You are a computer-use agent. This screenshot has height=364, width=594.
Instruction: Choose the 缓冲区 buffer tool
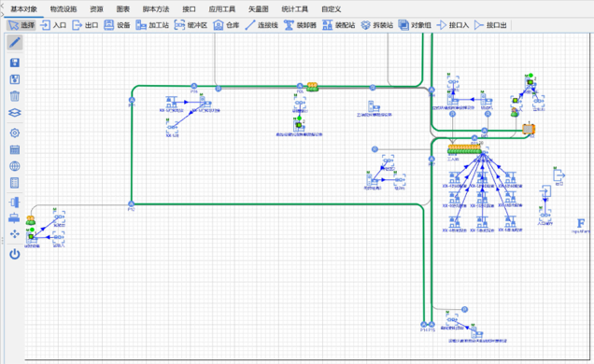point(191,25)
